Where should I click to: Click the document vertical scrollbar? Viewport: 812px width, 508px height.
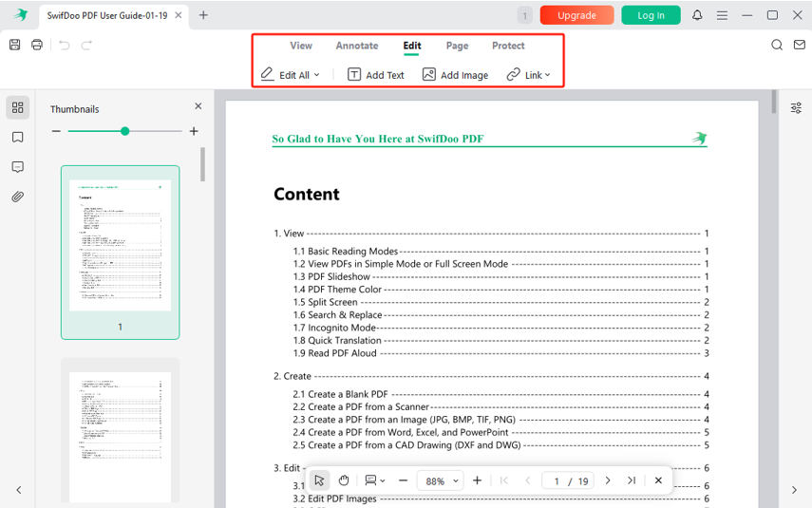[x=774, y=101]
